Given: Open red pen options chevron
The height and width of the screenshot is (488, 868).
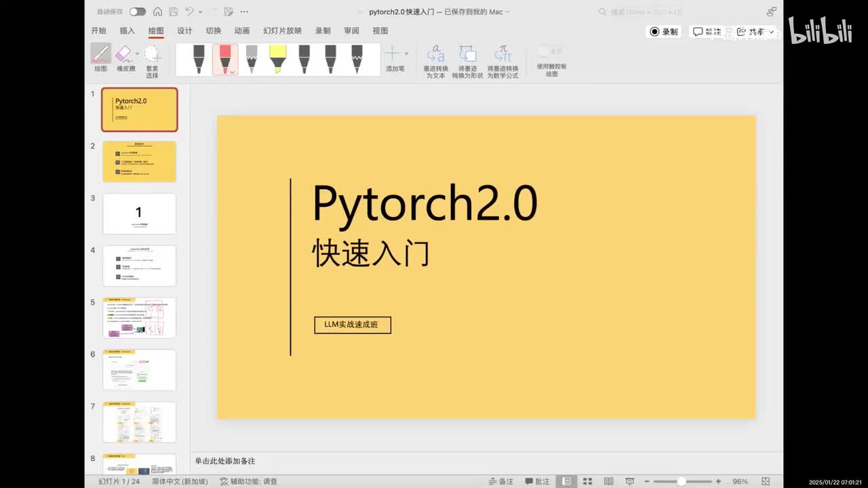Looking at the screenshot, I should pyautogui.click(x=232, y=71).
